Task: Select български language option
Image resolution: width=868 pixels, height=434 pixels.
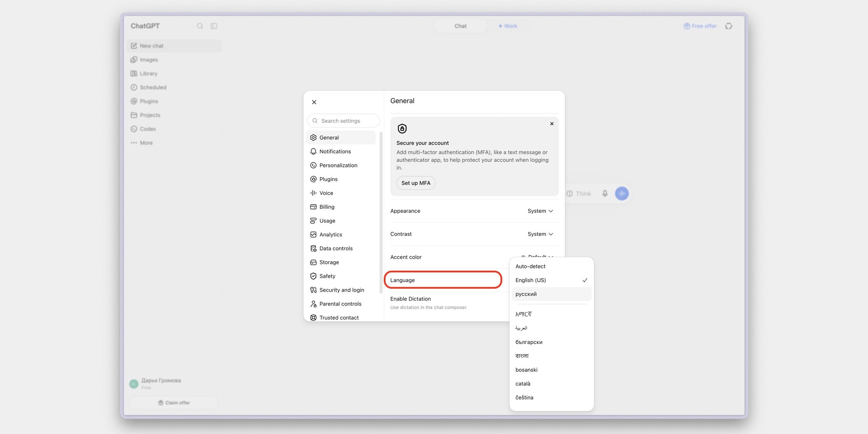Action: click(551, 342)
